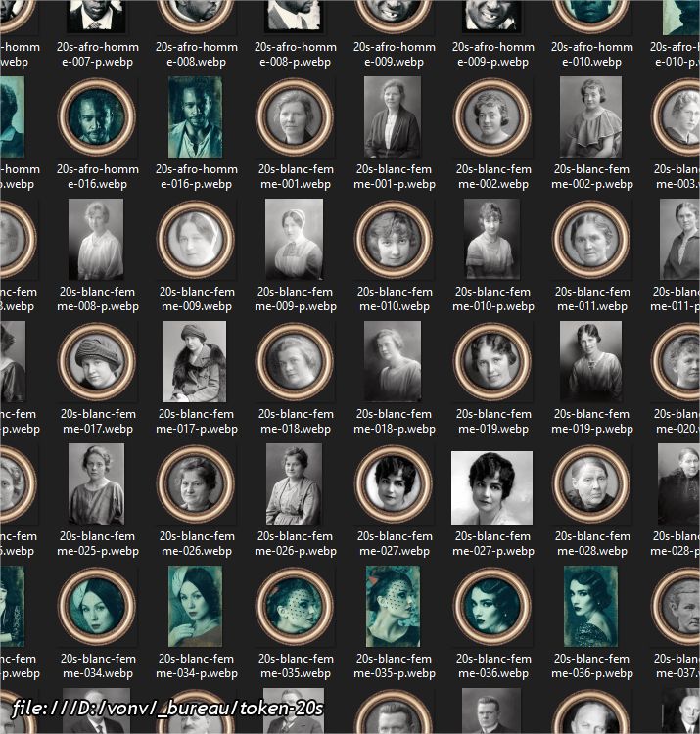Click the 20s-blanc-femme-008-p.webp portrait thumbnail
Screen dimensions: 700x734
click(96, 239)
